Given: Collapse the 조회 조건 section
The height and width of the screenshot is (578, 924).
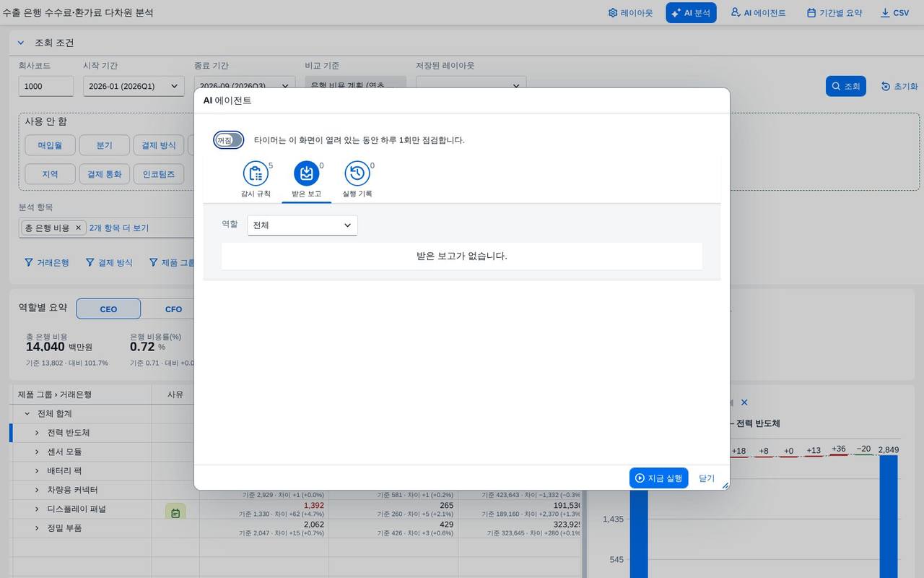Looking at the screenshot, I should [x=21, y=43].
